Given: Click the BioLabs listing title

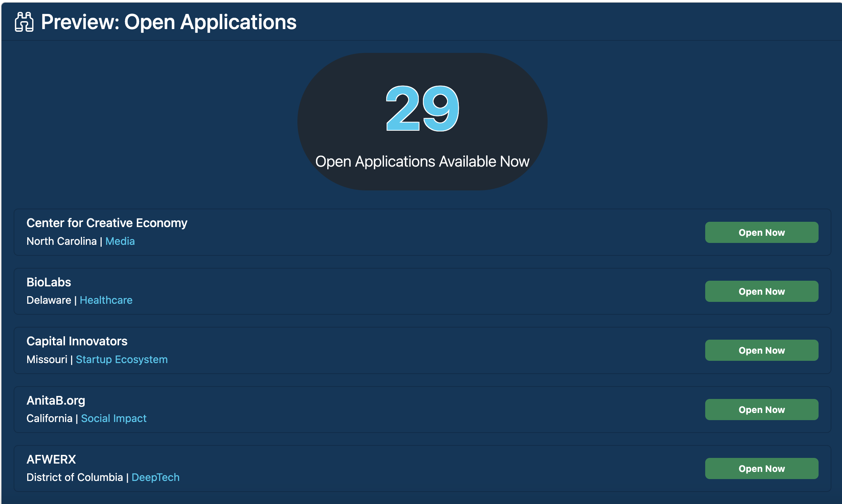Looking at the screenshot, I should tap(49, 282).
